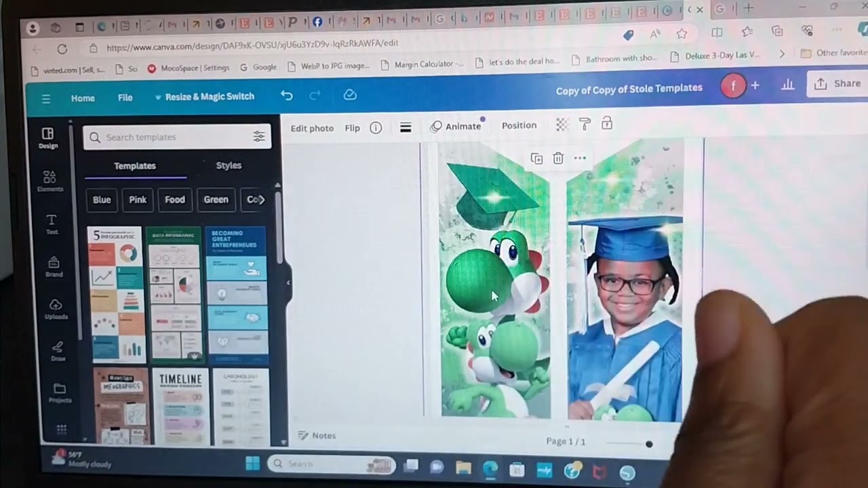
Task: Open the Margin Calculator bookmark
Action: (x=422, y=64)
